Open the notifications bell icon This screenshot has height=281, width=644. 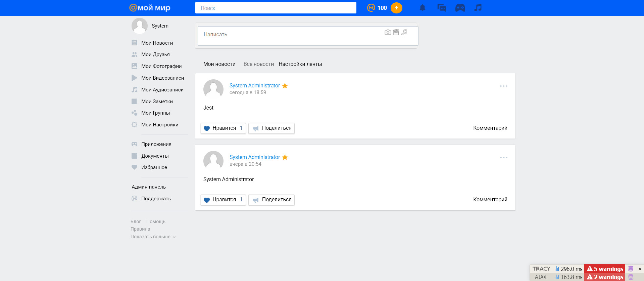pos(423,8)
